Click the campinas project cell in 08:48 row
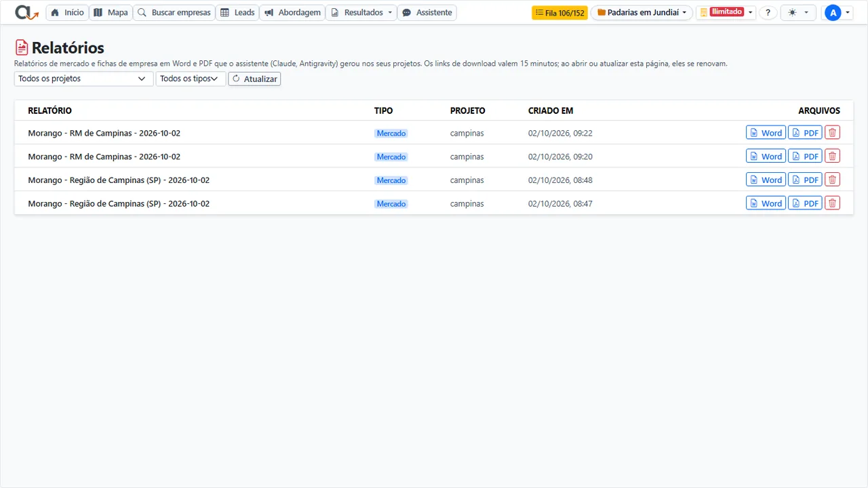This screenshot has height=488, width=868. point(467,180)
